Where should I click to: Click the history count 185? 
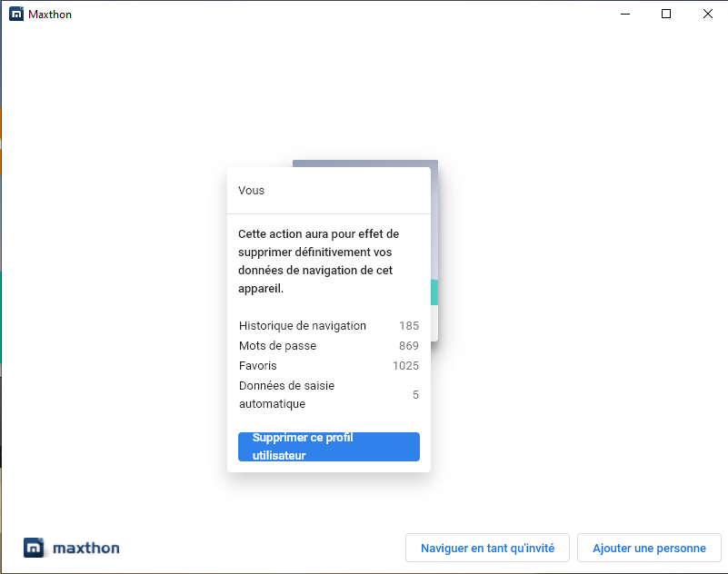click(x=409, y=326)
